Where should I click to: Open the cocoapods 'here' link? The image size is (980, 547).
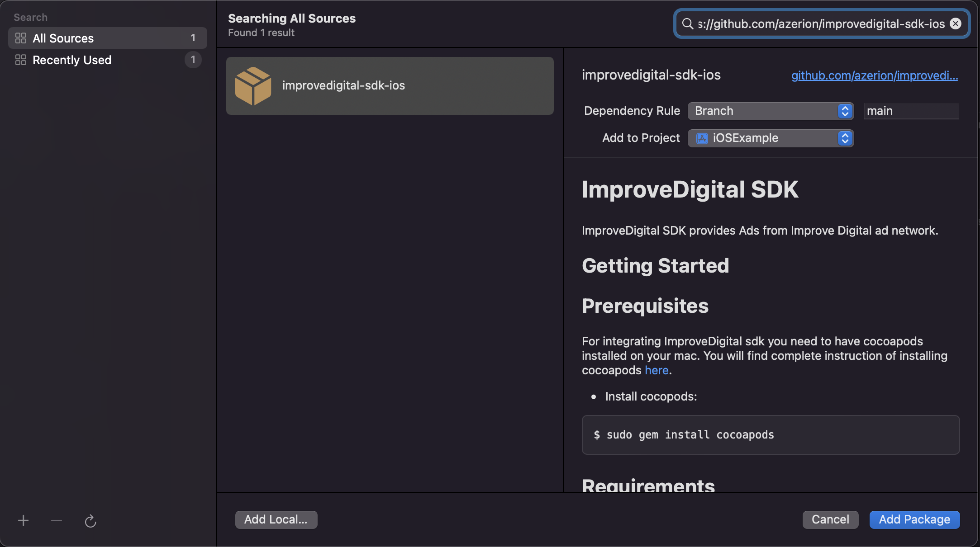(x=657, y=370)
